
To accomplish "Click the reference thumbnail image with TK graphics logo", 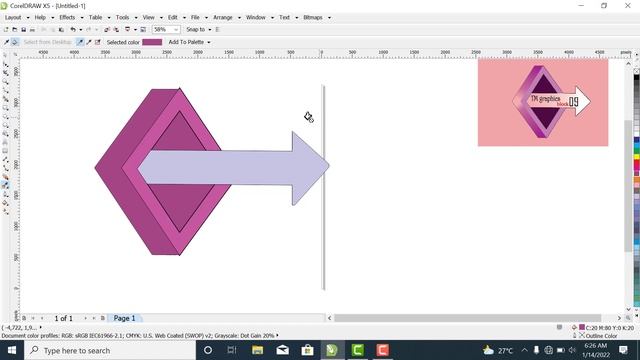I will point(543,102).
